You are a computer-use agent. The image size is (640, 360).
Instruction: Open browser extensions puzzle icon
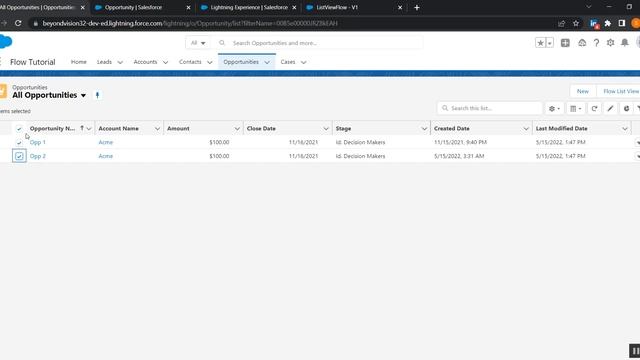pos(608,23)
